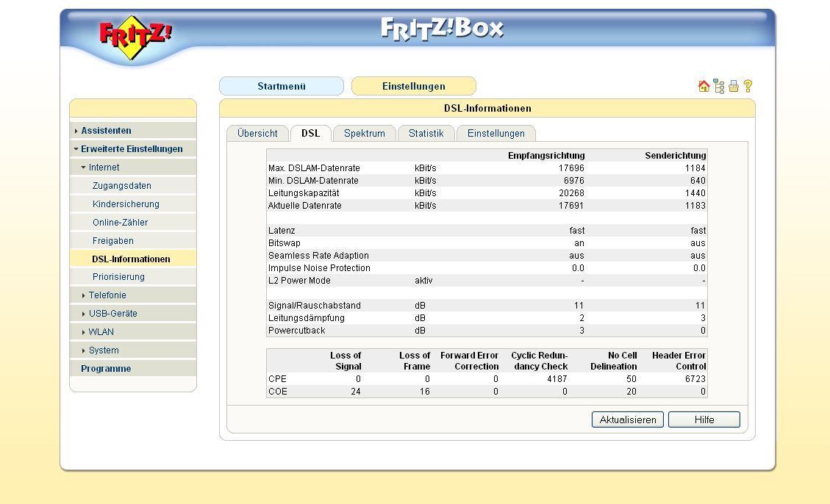Click the L2 Power Mode label
Screen dimensions: 830x504
click(299, 281)
